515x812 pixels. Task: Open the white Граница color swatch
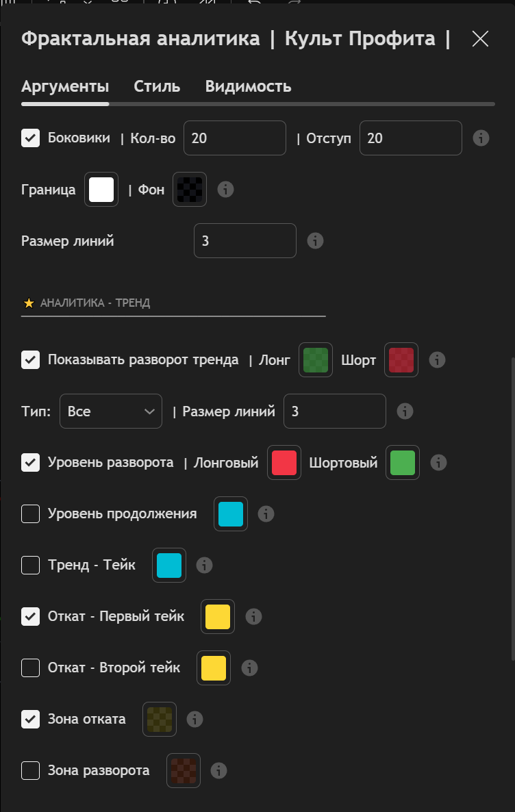pos(101,190)
